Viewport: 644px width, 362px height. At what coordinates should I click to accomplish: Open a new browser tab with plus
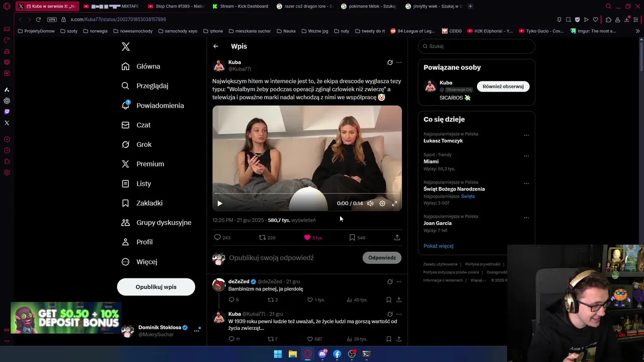click(x=470, y=7)
